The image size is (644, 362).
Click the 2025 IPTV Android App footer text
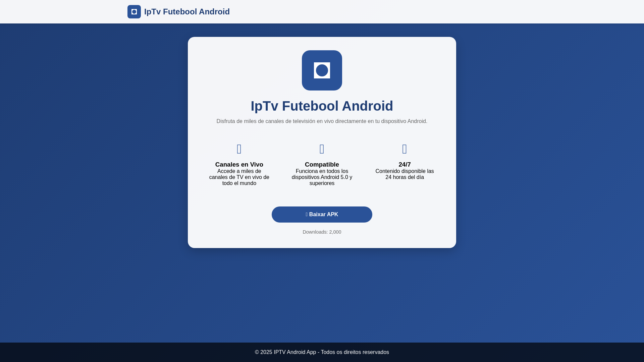click(322, 352)
